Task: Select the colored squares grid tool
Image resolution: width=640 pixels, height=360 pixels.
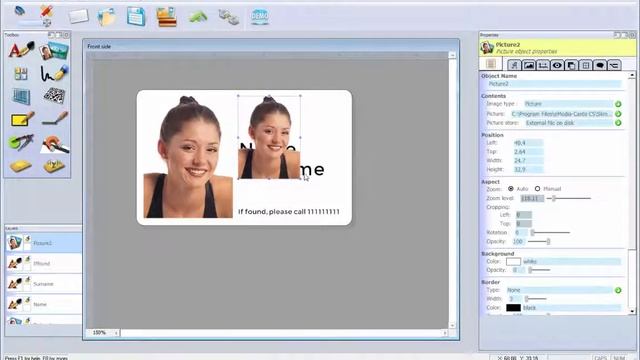Action: pos(21,73)
